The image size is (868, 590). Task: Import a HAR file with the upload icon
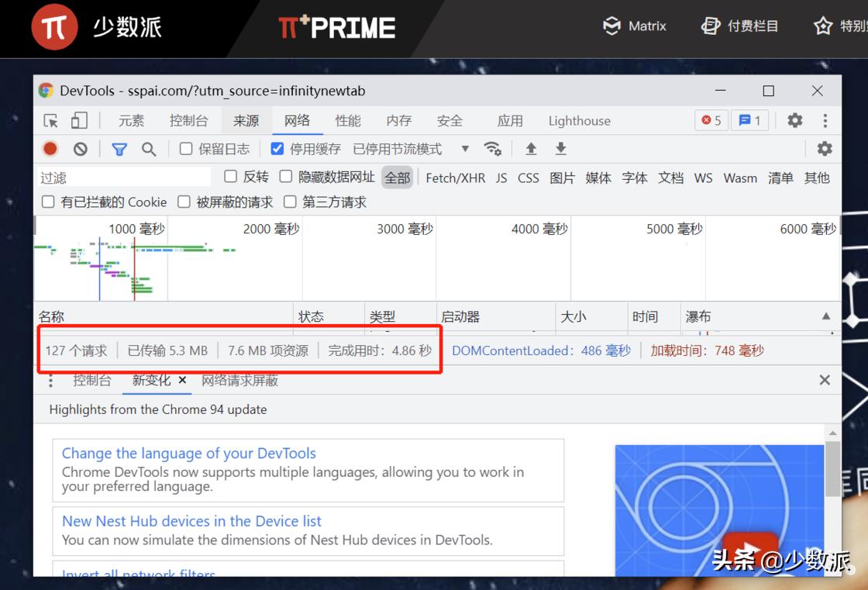532,148
